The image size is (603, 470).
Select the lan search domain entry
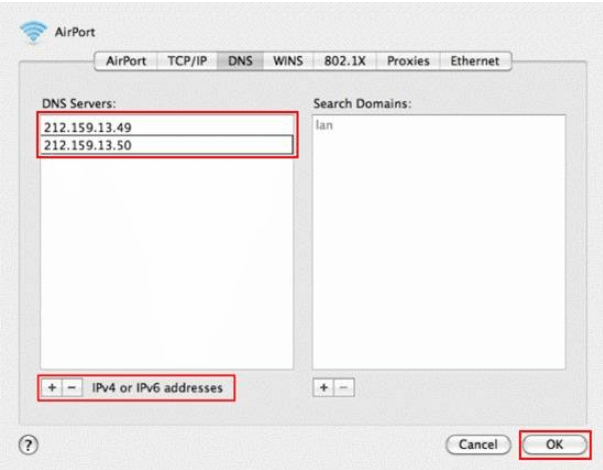[x=324, y=126]
